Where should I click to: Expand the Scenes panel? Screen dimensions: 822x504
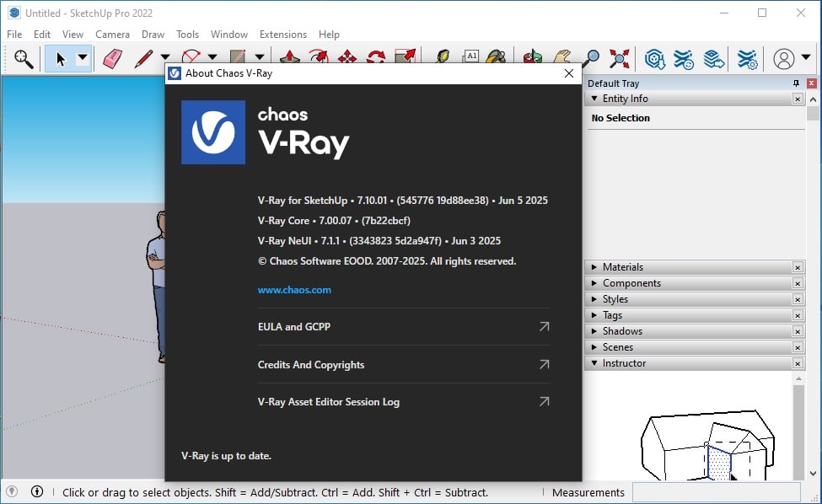594,347
